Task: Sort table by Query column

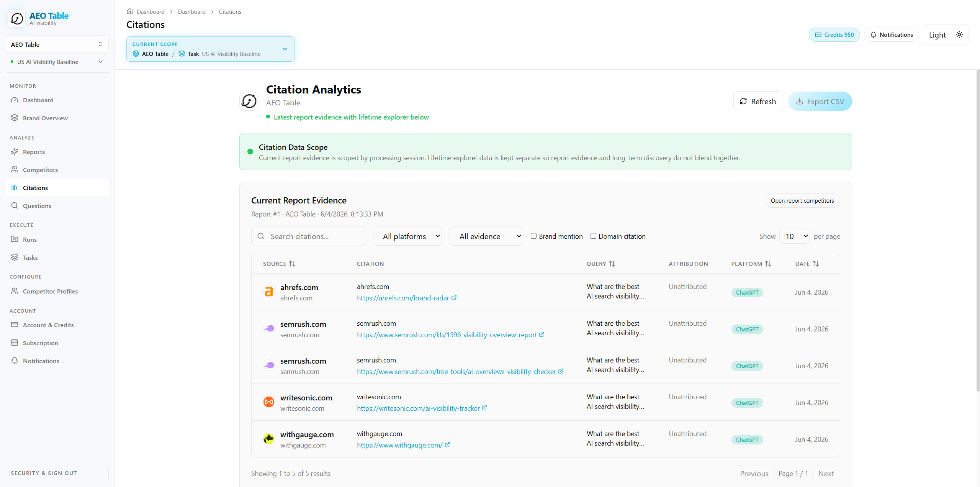Action: pos(601,264)
